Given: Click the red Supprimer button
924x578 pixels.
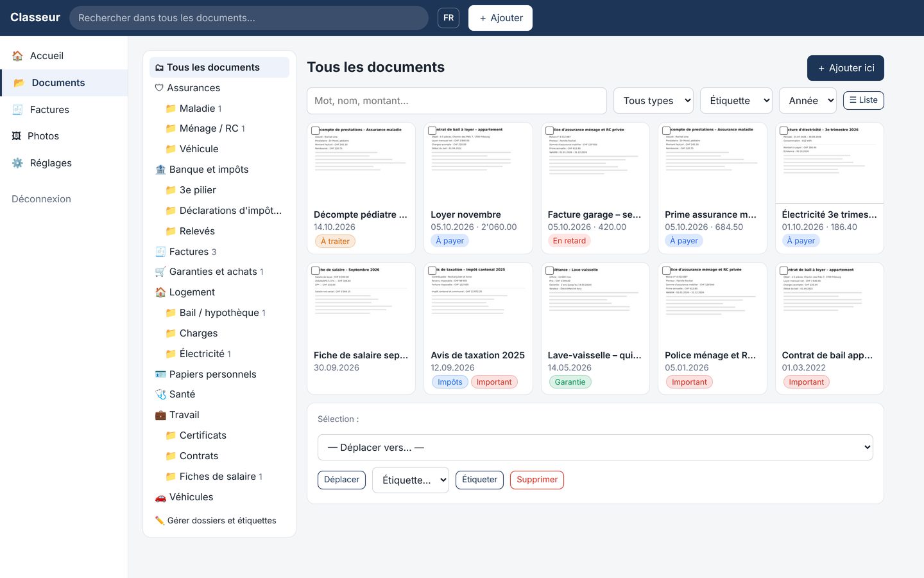Looking at the screenshot, I should pos(537,480).
